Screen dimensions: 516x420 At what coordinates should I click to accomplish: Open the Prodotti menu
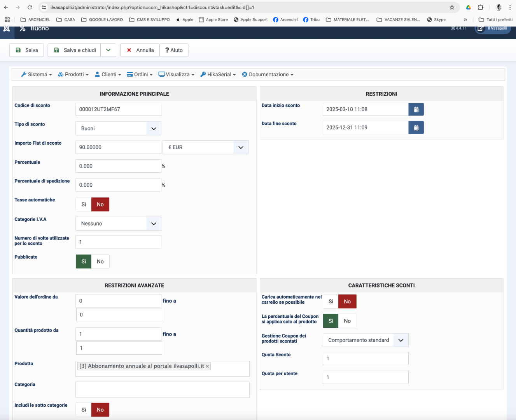(73, 75)
